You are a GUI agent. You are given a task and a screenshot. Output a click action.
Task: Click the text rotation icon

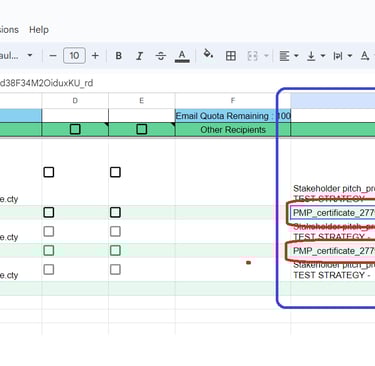click(x=365, y=56)
